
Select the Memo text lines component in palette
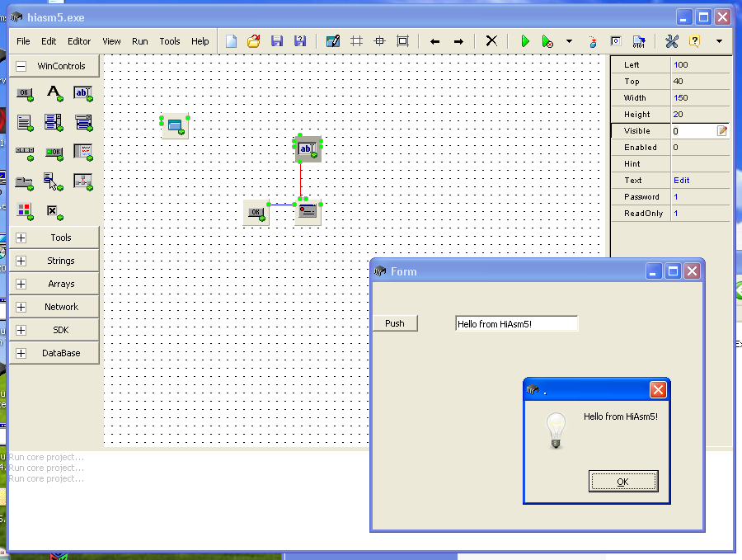pyautogui.click(x=25, y=123)
